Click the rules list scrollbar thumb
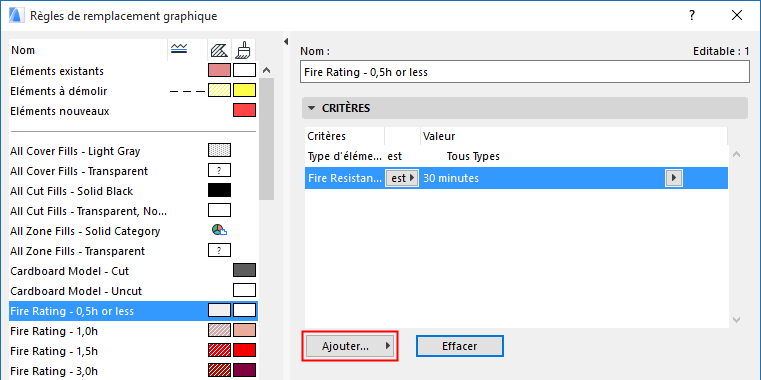Screen dimensions: 761x380 pos(266,138)
